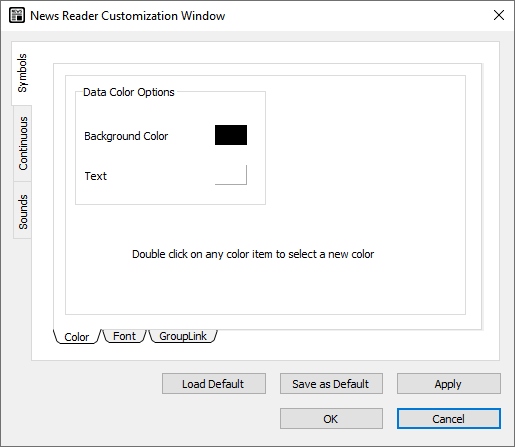Switch to the Font bottom tab
The image size is (515, 447).
click(124, 336)
